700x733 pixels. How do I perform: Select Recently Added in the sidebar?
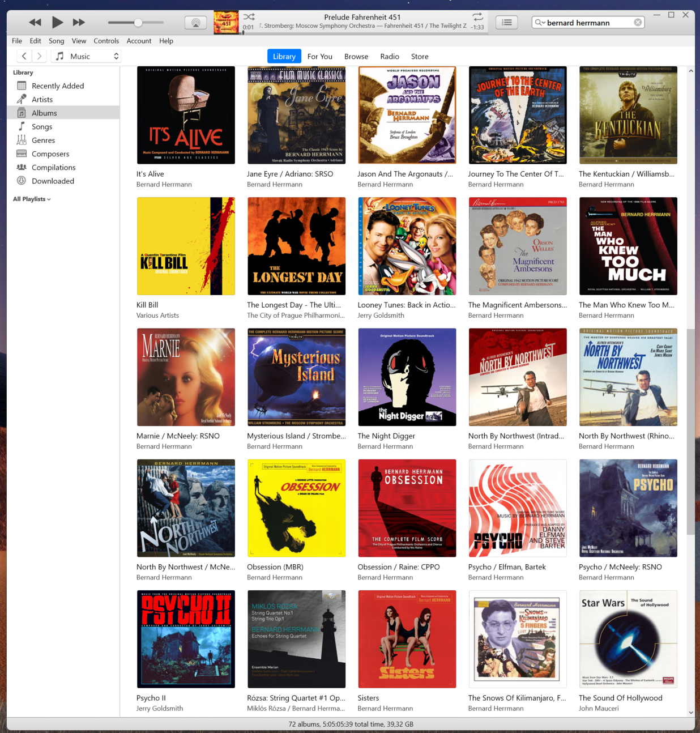(x=63, y=86)
